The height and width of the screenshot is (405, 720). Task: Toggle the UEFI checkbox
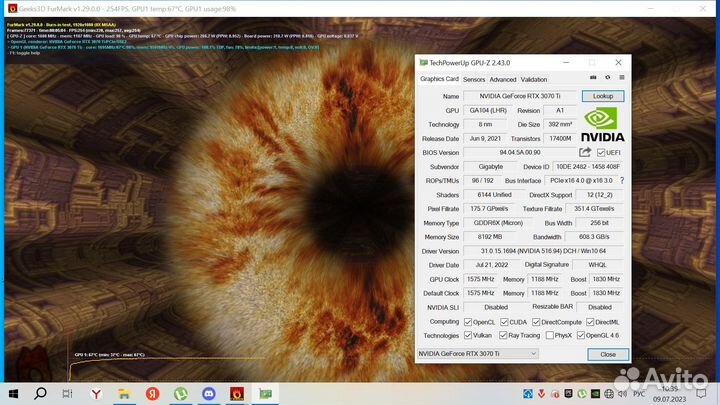click(601, 152)
